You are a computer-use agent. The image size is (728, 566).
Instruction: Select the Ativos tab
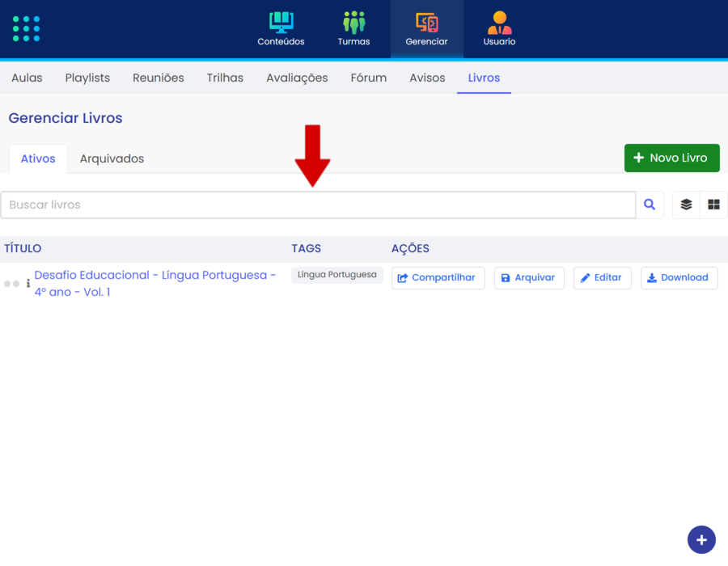pyautogui.click(x=38, y=158)
